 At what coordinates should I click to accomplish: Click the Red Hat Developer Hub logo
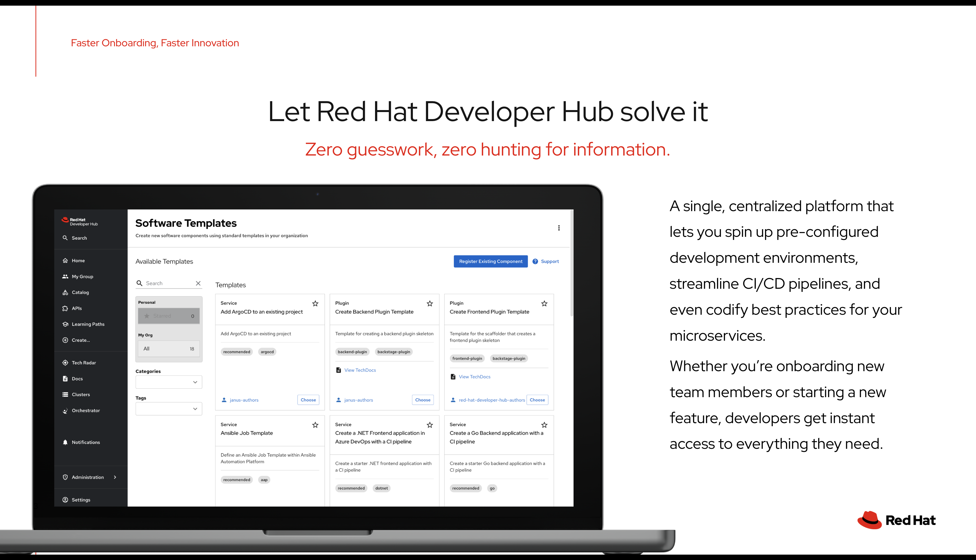pos(80,222)
